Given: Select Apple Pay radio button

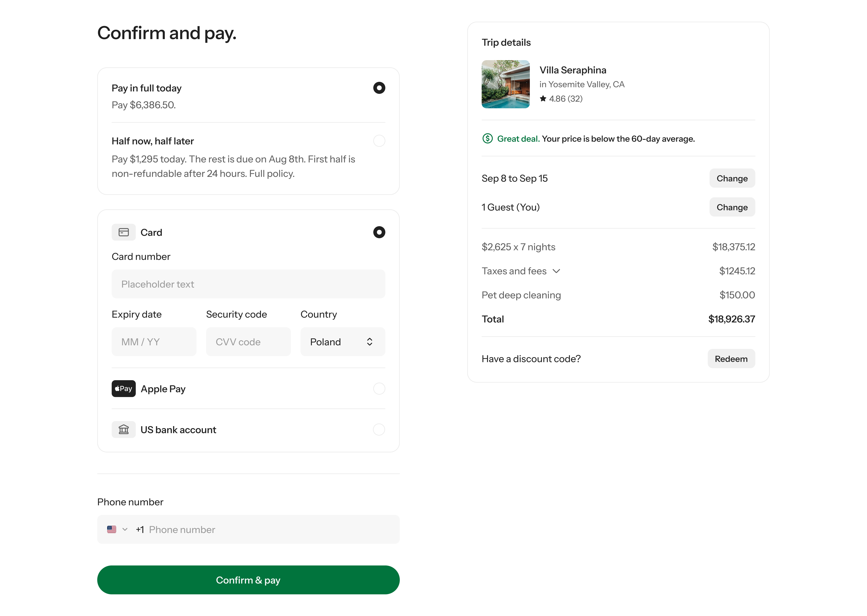Looking at the screenshot, I should coord(379,388).
